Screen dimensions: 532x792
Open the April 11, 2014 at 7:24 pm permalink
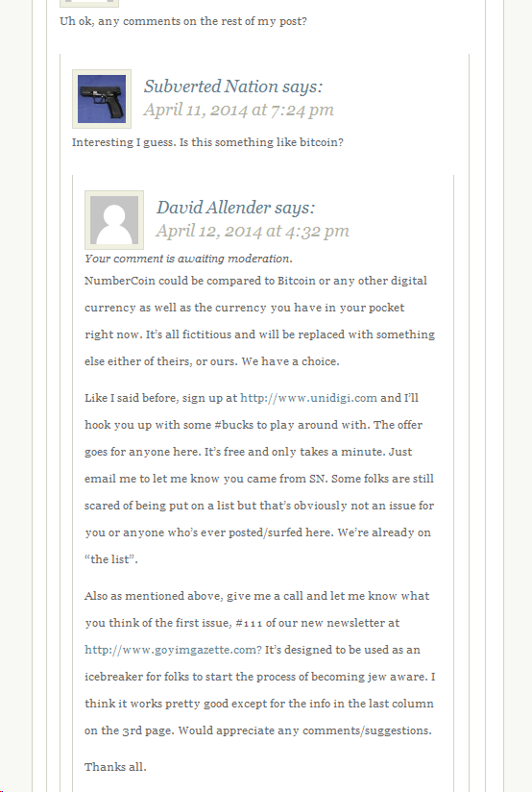pos(239,110)
